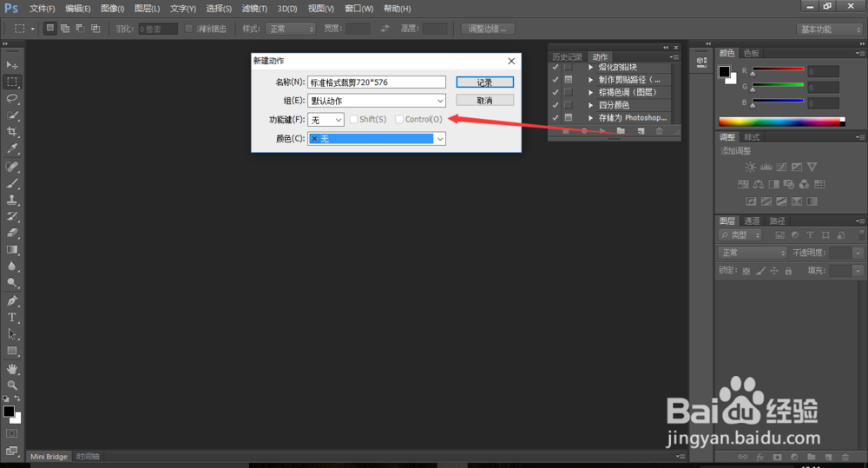Select the Rectangular Marquee tool in toolbox
The width and height of the screenshot is (868, 468).
point(11,82)
